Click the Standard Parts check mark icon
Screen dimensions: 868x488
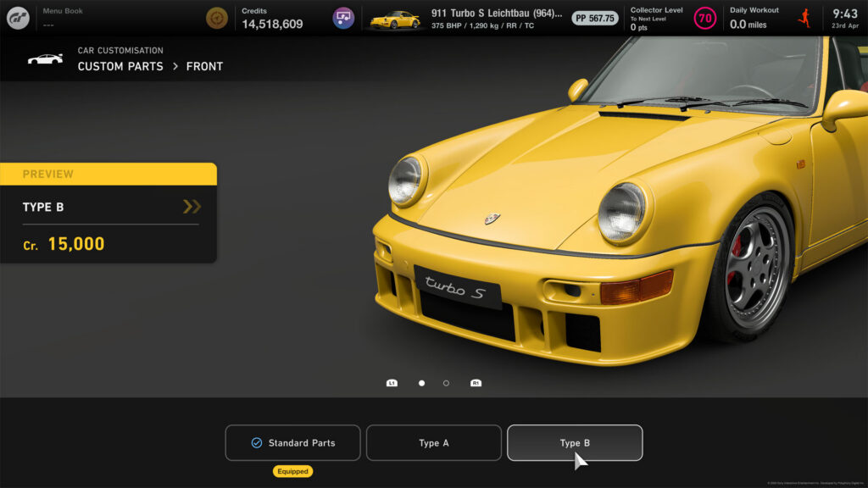pos(256,442)
